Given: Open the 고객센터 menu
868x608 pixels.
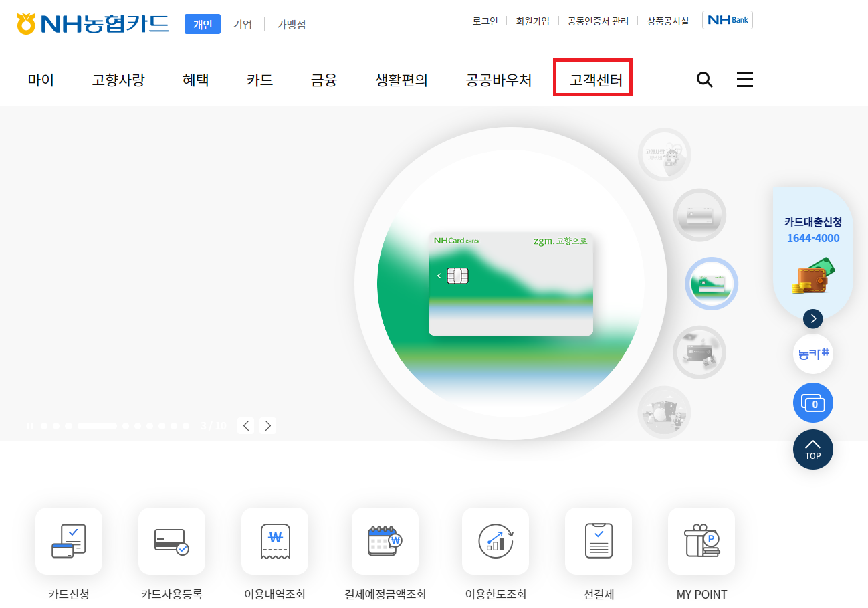Looking at the screenshot, I should click(x=596, y=81).
